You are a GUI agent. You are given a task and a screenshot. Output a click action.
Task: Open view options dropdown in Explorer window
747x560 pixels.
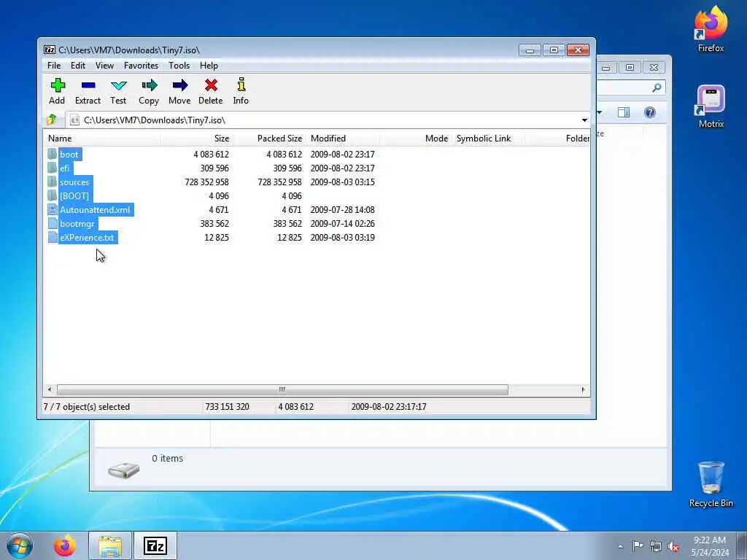600,112
